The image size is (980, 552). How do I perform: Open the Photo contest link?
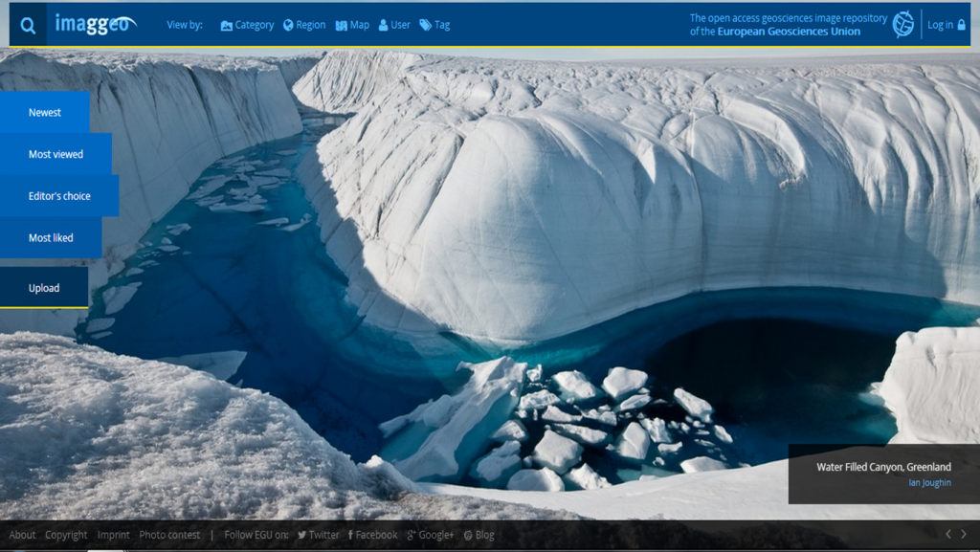169,535
